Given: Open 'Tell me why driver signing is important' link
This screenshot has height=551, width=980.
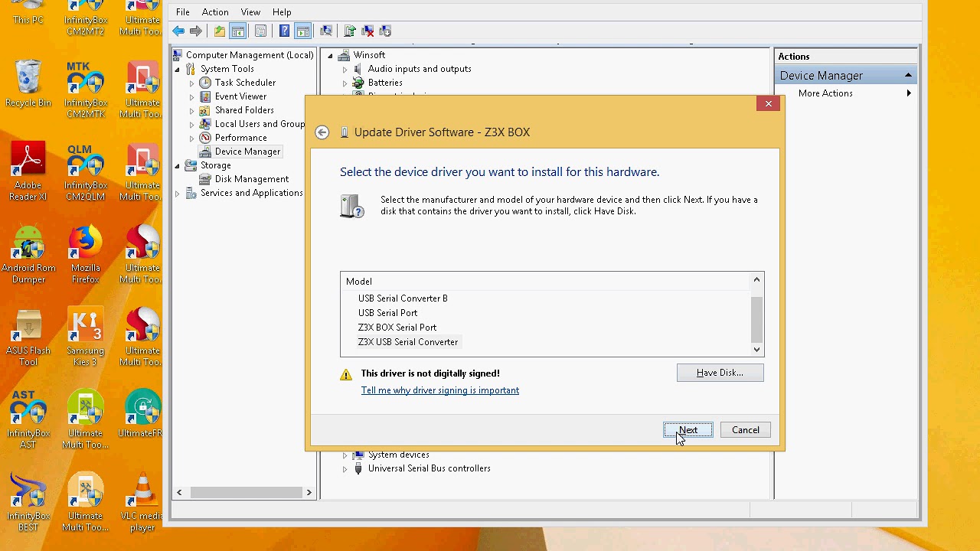Looking at the screenshot, I should tap(440, 390).
